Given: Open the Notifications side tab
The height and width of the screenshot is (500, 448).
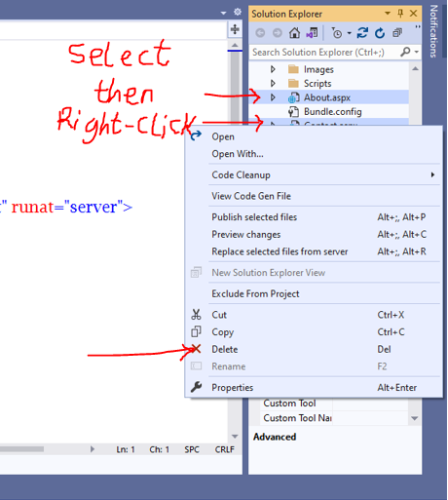Looking at the screenshot, I should point(433,31).
